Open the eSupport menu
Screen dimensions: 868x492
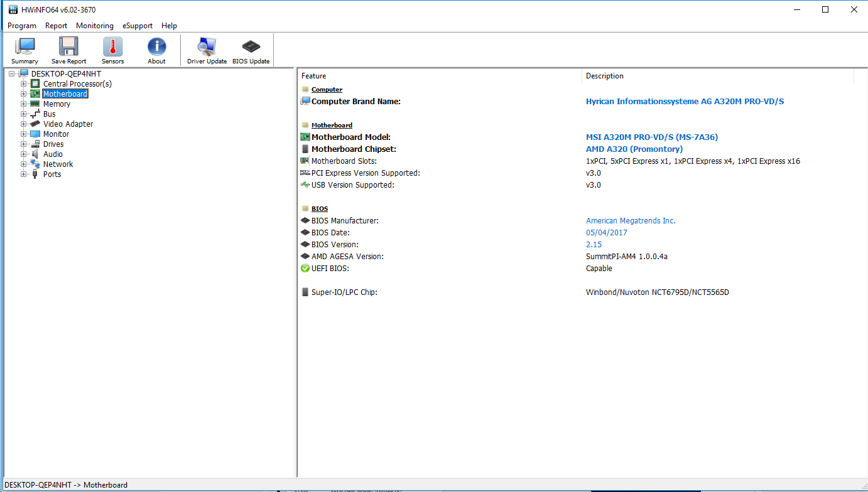[138, 26]
